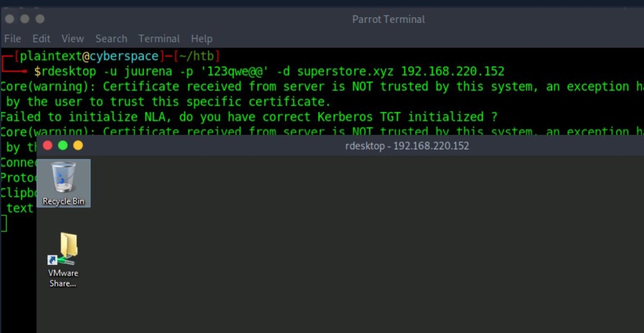Open the Search menu
The image size is (644, 333).
pyautogui.click(x=111, y=39)
